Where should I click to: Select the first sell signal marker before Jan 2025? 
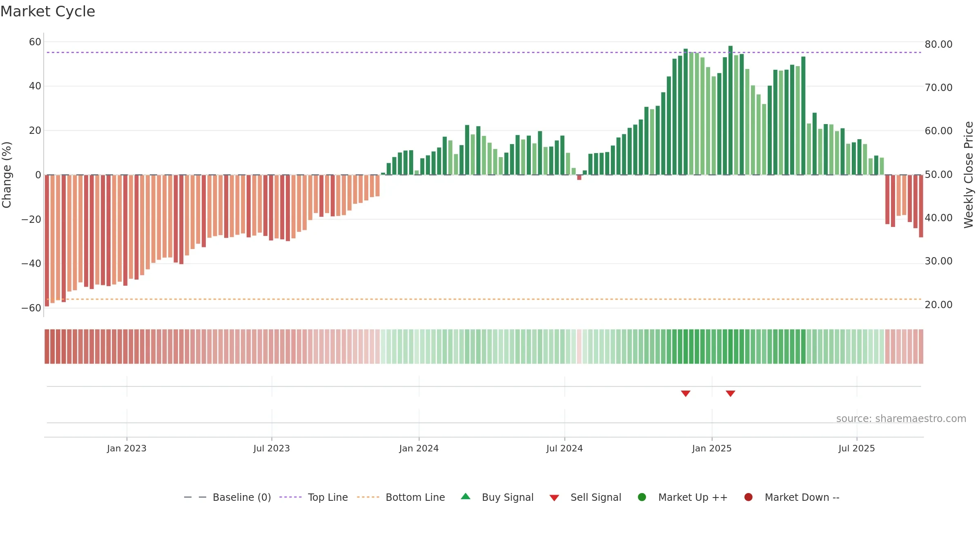686,393
